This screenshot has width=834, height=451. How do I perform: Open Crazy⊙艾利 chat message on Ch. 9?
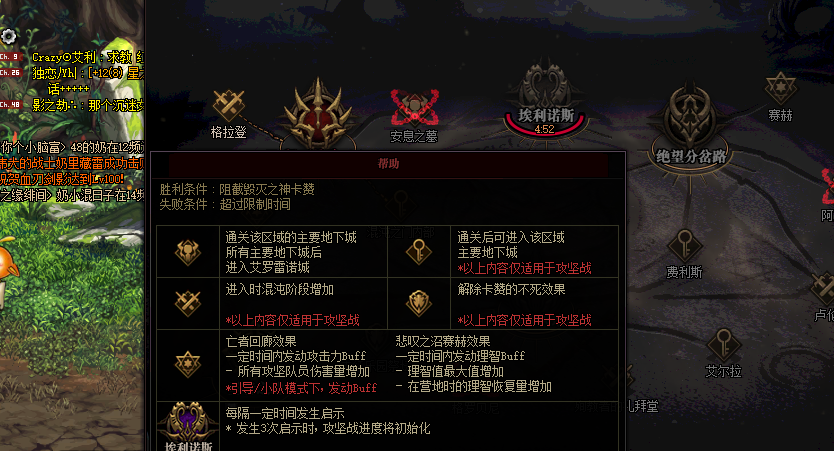point(87,57)
